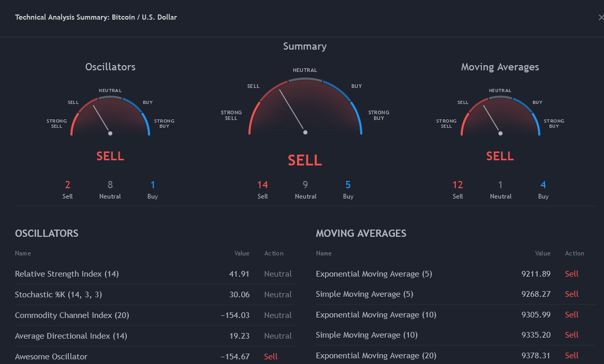This screenshot has width=604, height=364.
Task: Click Neutral action for Average Directional Index
Action: [278, 336]
